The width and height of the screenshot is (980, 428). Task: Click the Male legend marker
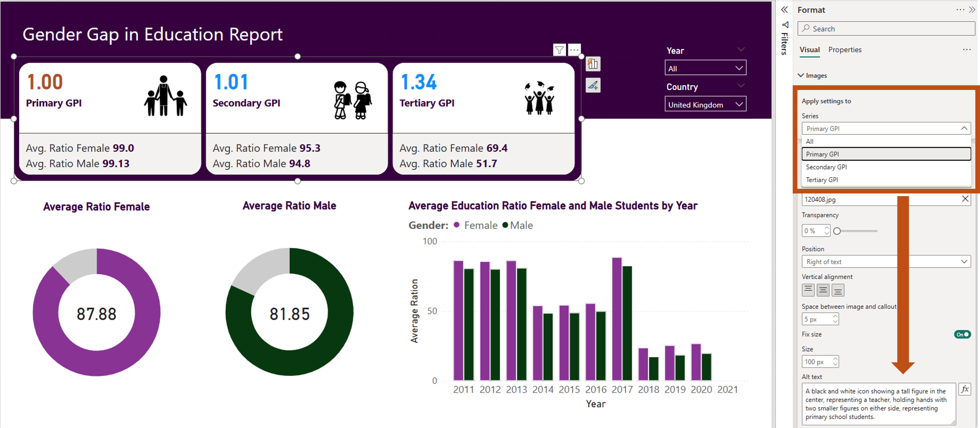click(505, 225)
